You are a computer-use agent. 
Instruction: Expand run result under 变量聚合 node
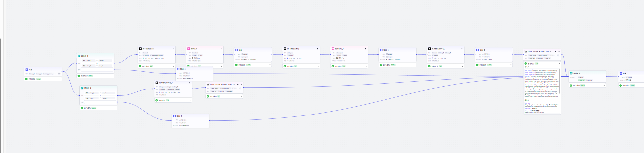click(x=604, y=85)
